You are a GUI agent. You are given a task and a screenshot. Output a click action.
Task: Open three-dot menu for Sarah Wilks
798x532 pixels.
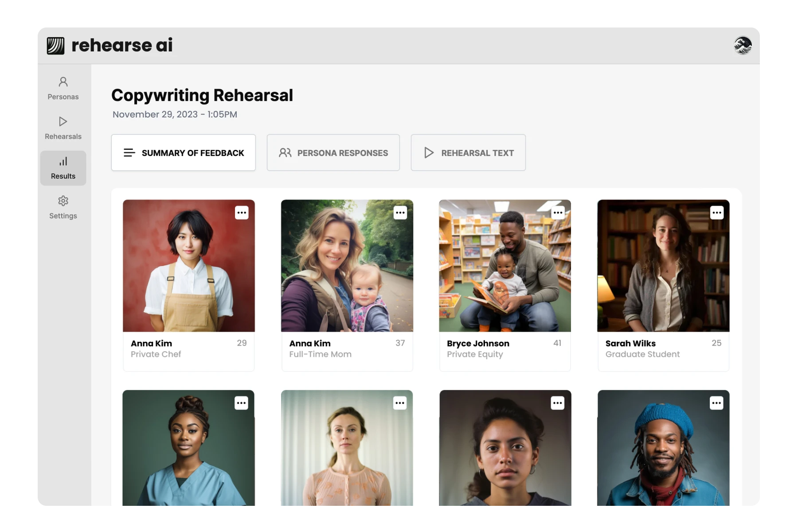click(717, 213)
